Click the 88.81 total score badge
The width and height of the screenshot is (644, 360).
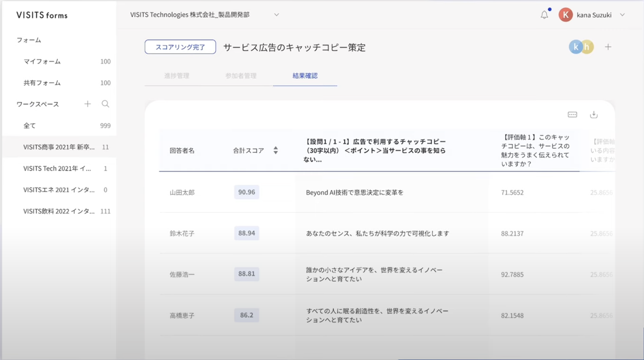click(x=246, y=274)
